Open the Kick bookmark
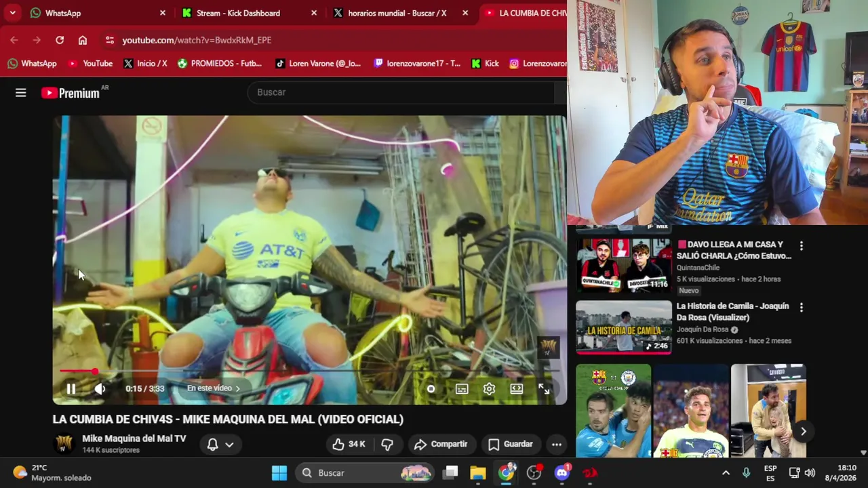The width and height of the screenshot is (868, 488). click(485, 63)
